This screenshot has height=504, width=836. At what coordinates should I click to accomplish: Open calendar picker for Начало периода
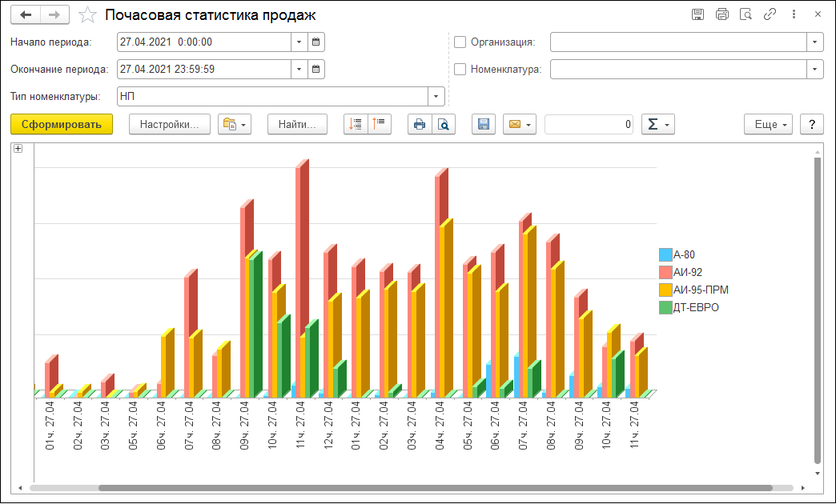point(316,42)
